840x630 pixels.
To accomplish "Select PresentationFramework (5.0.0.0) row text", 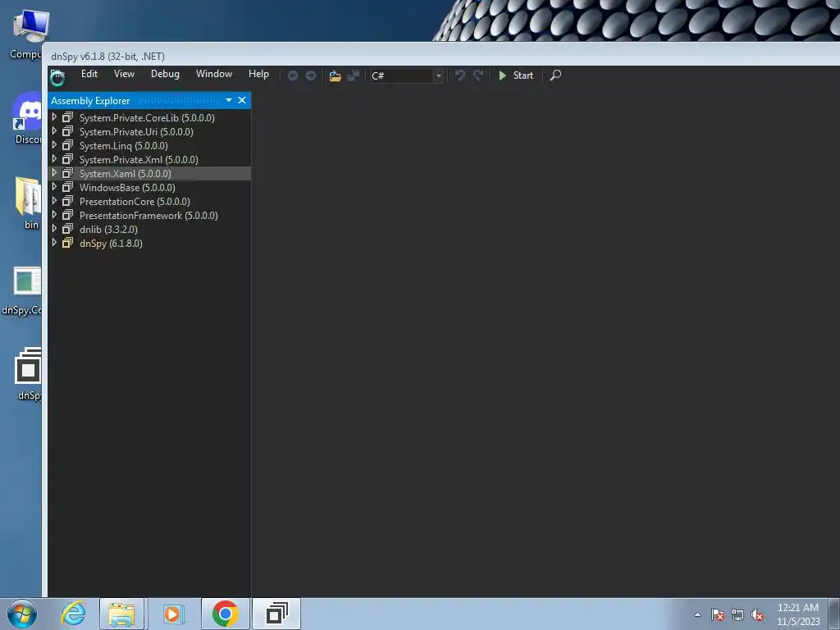I will coord(148,216).
